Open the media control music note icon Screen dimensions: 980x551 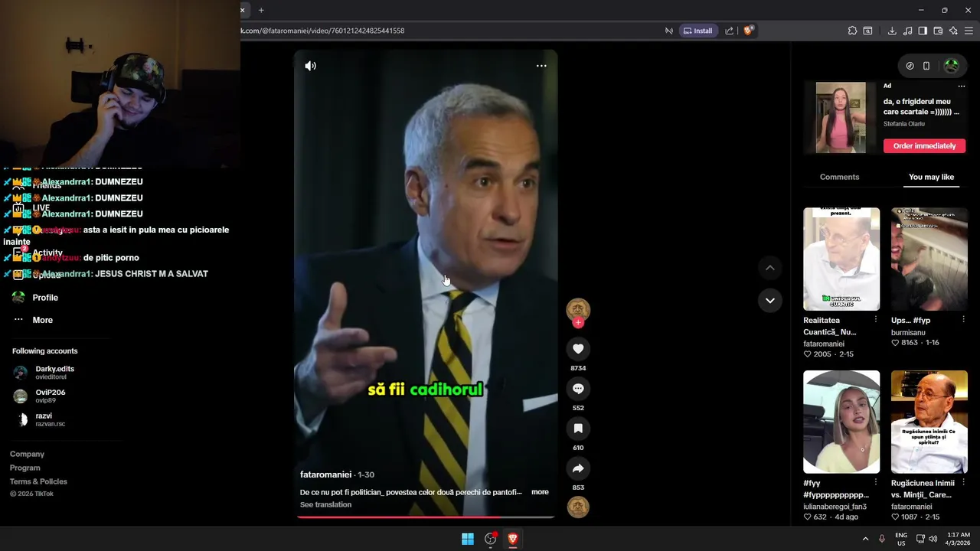[907, 31]
